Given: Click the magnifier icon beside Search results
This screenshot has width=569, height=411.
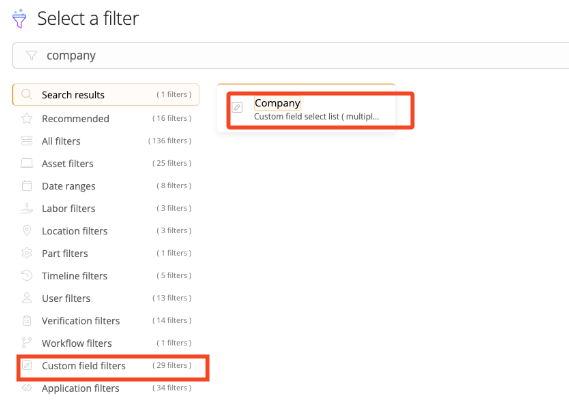Looking at the screenshot, I should [x=26, y=95].
